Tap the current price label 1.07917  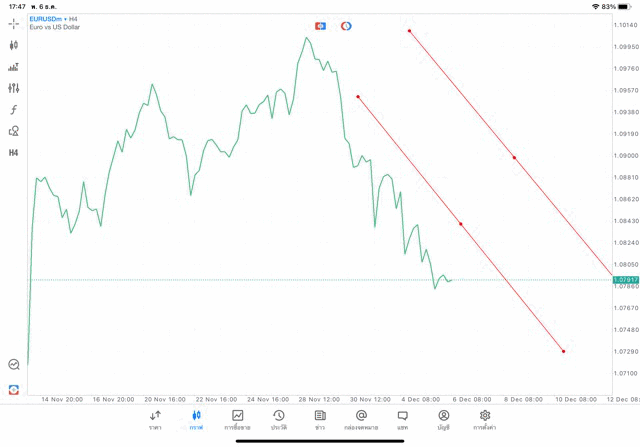(625, 280)
